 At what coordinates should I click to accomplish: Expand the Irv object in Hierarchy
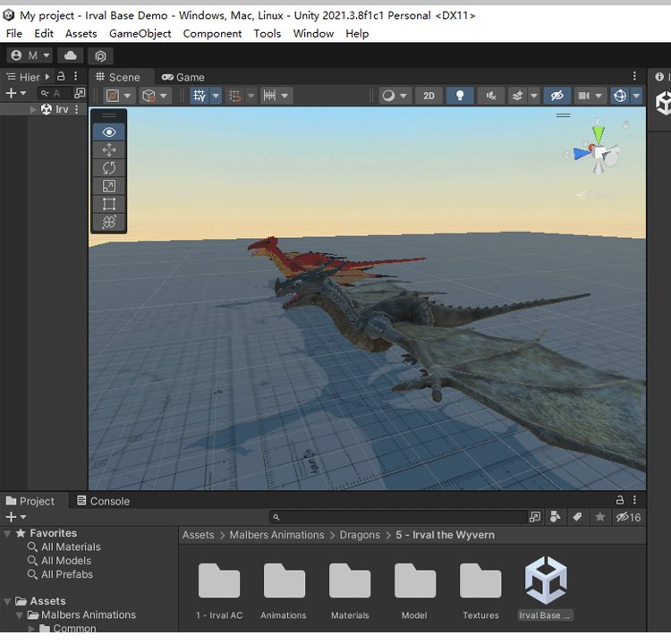[x=34, y=109]
